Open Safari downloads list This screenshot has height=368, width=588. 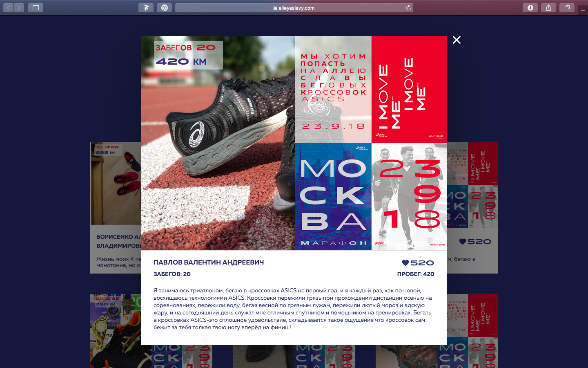(x=530, y=8)
